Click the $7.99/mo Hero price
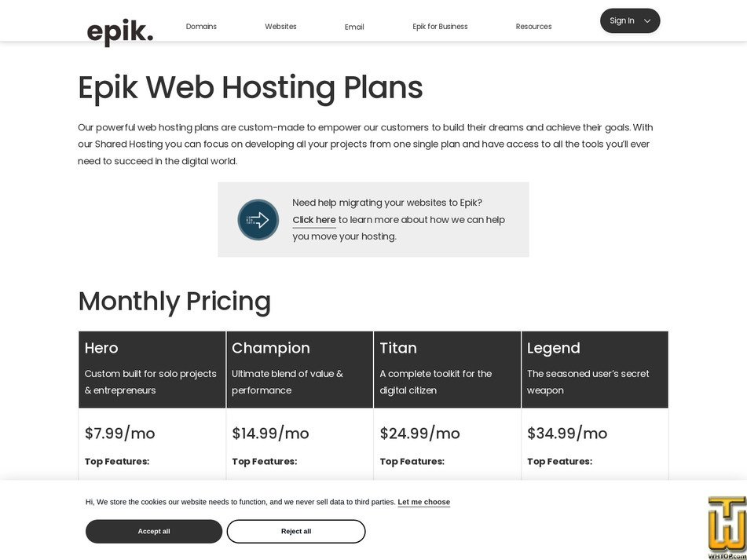This screenshot has height=560, width=747. pyautogui.click(x=119, y=433)
